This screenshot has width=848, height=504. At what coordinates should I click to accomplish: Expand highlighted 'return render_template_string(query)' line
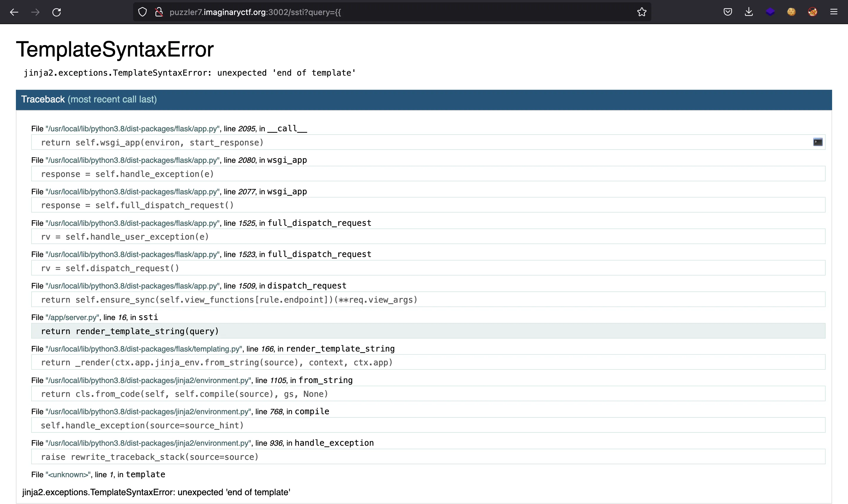[x=428, y=331]
